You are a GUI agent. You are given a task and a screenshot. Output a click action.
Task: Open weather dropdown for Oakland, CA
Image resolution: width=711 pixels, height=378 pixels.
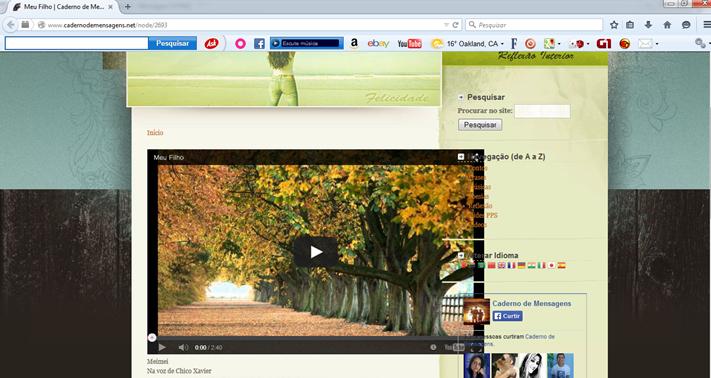click(502, 44)
